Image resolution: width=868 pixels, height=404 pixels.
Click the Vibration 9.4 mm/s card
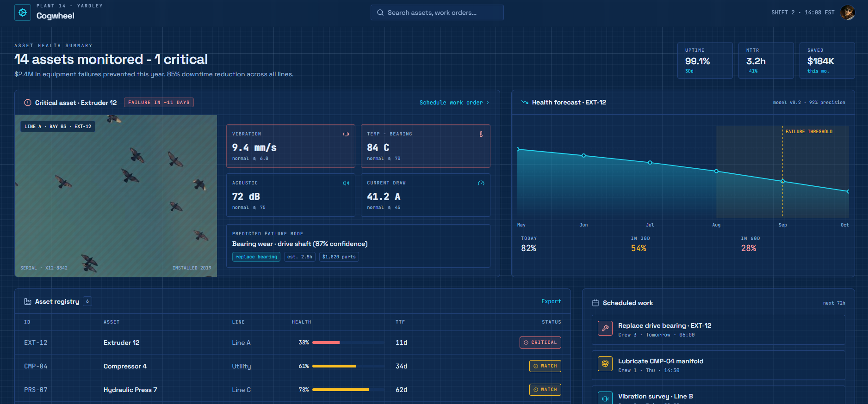pyautogui.click(x=291, y=146)
